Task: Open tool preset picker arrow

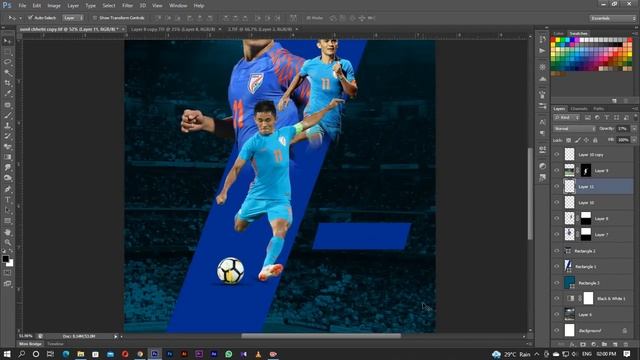Action: pos(20,18)
